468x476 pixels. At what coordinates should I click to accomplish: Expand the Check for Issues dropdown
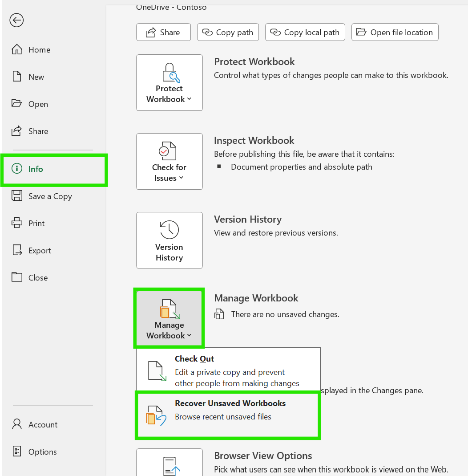(169, 162)
